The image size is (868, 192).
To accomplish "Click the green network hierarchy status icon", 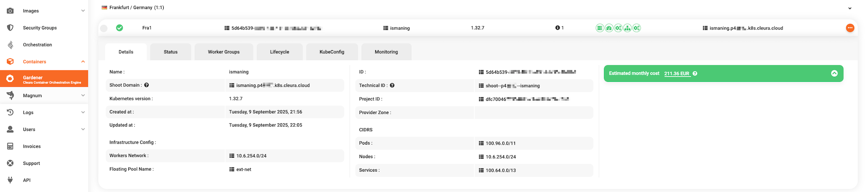I will click(x=627, y=28).
